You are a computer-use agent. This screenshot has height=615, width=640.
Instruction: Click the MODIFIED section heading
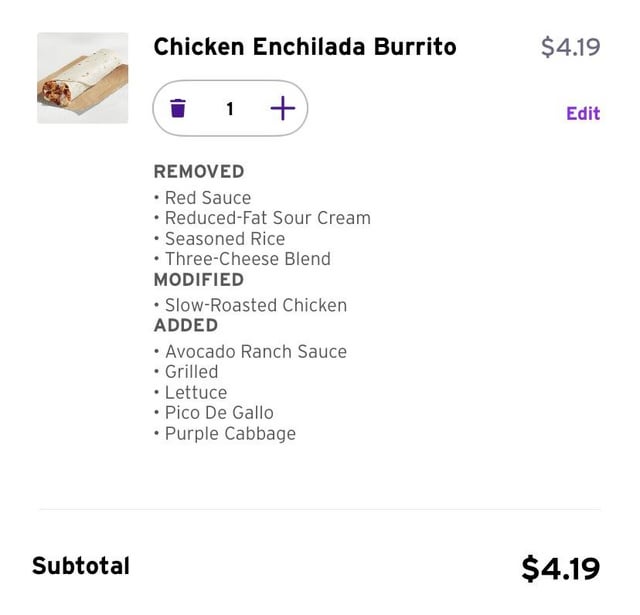tap(198, 279)
